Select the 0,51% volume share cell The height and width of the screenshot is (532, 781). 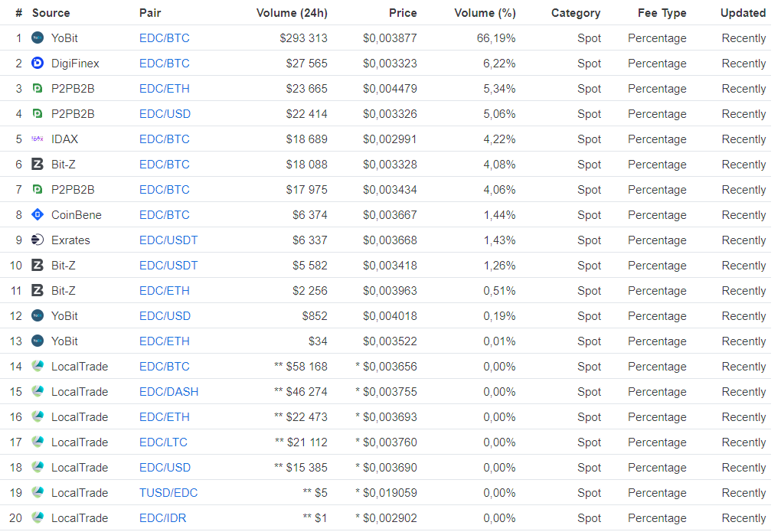499,291
